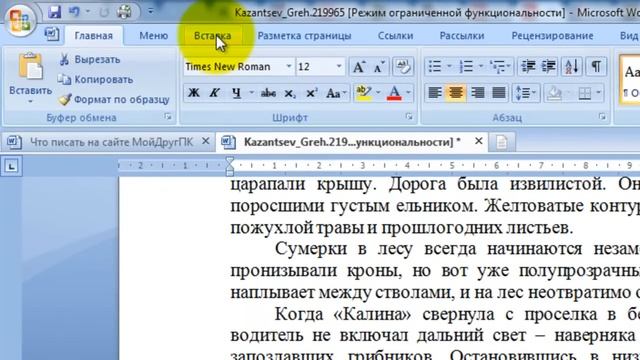640x360 pixels.
Task: Toggle italic formatting with К button
Action: pos(214,93)
